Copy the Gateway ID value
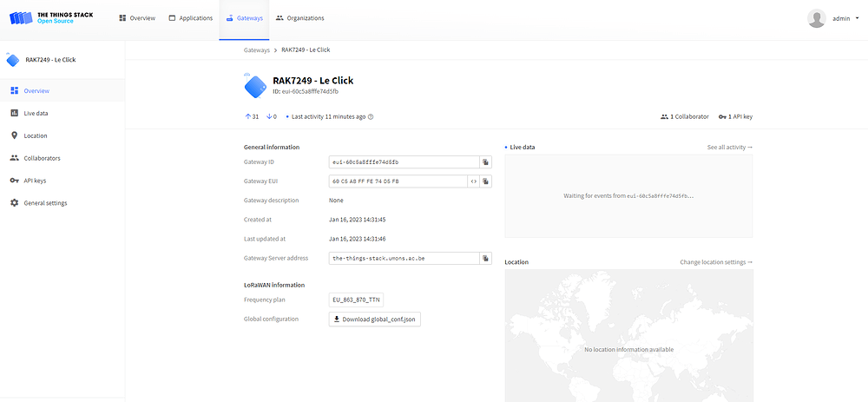Viewport: 868px width, 402px height. tap(485, 161)
